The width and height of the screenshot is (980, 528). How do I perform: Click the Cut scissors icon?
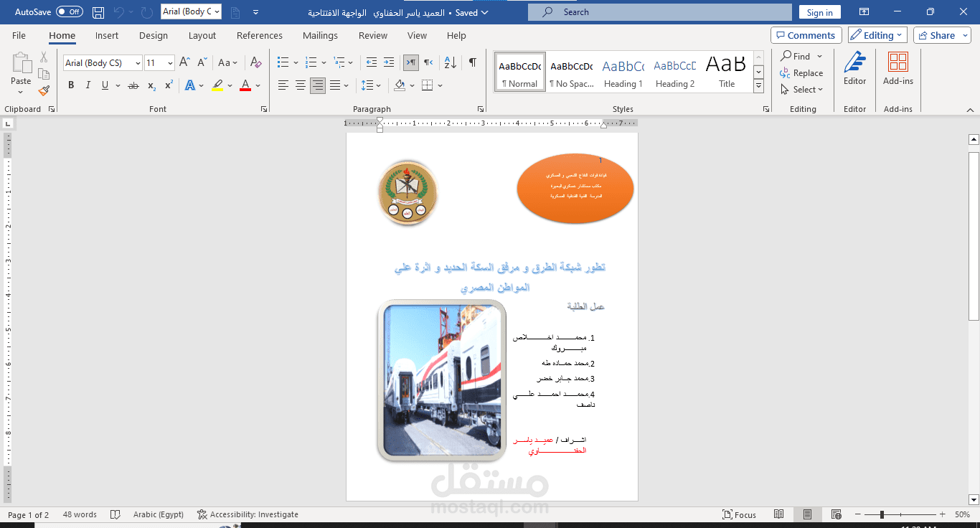(x=44, y=57)
